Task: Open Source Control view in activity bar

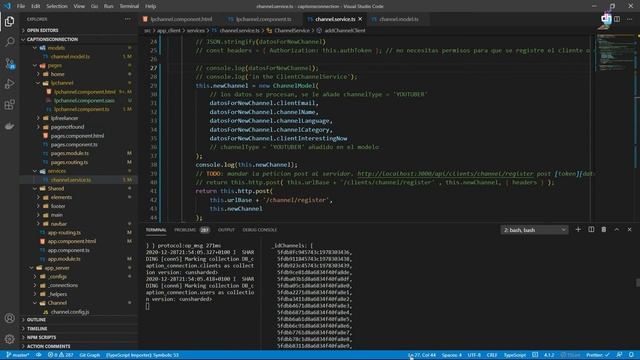Action: [9, 63]
